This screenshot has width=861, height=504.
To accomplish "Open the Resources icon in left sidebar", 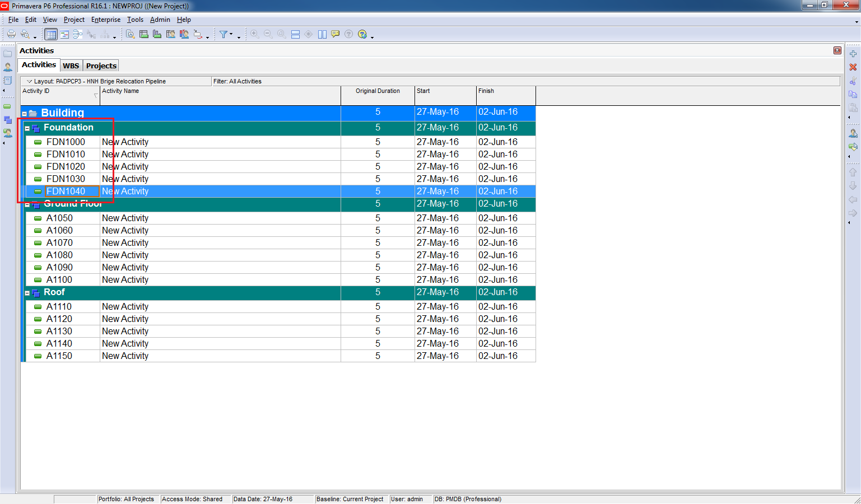I will pyautogui.click(x=8, y=67).
